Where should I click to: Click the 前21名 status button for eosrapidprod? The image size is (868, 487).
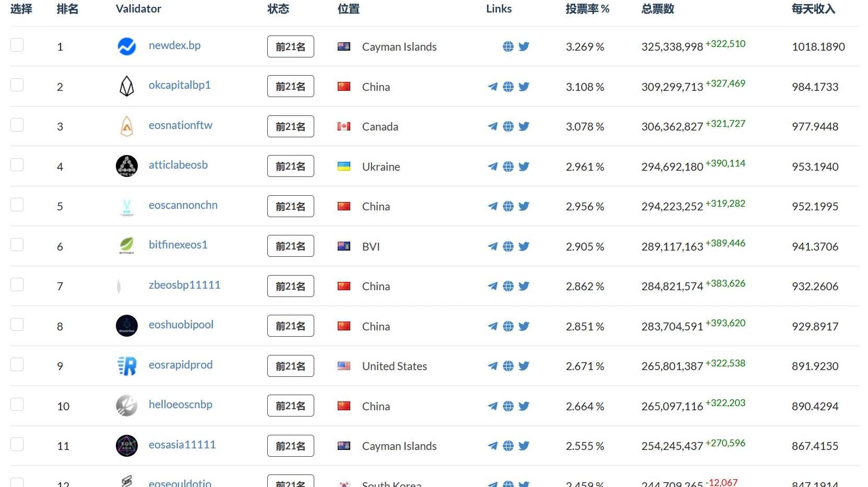coord(291,366)
